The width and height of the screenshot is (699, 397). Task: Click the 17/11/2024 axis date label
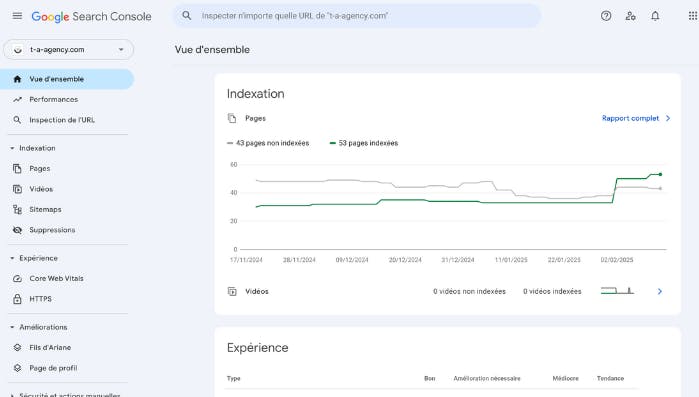click(246, 260)
